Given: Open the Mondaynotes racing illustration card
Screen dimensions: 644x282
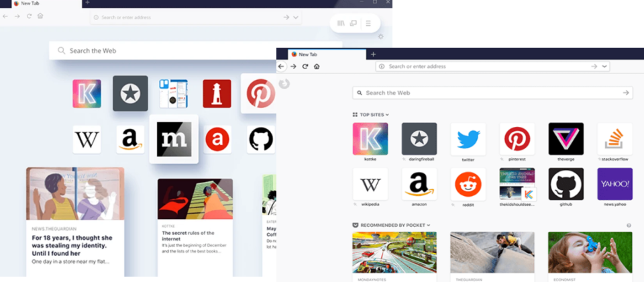Looking at the screenshot, I should 394,257.
